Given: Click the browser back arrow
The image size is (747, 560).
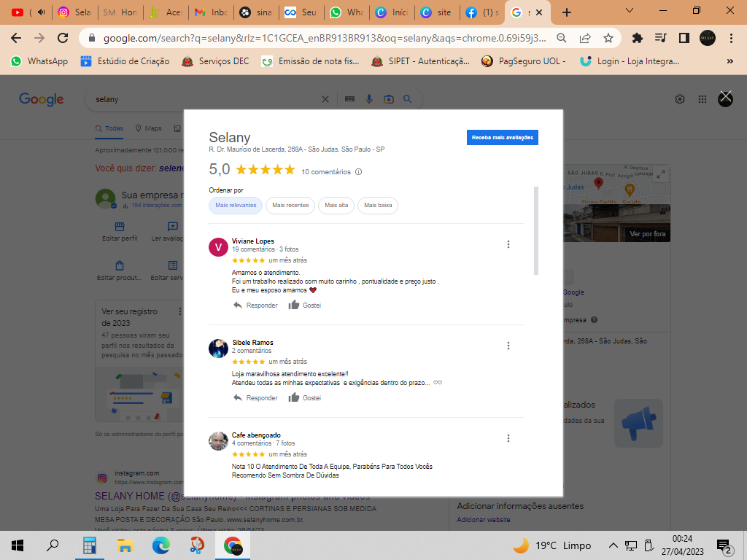Looking at the screenshot, I should 16,38.
